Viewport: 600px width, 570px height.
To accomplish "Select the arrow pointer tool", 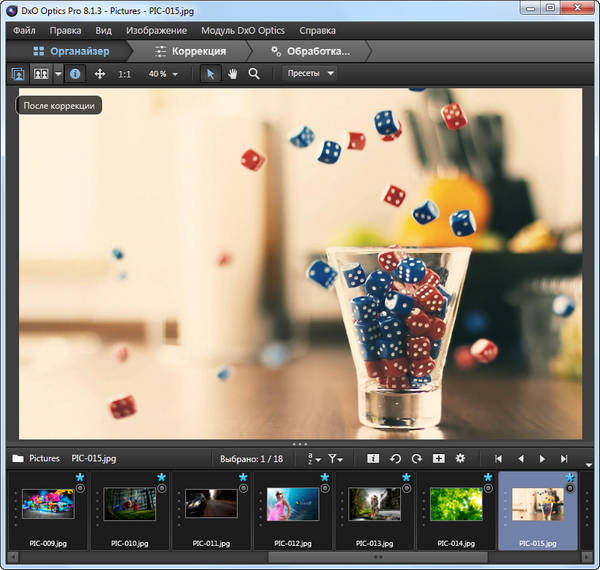I will tap(210, 74).
